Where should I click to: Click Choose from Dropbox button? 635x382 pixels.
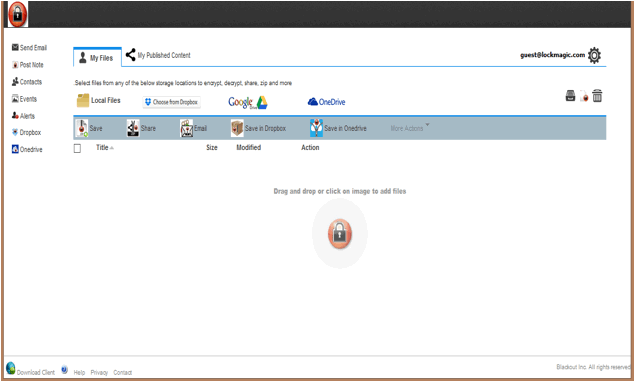coord(172,102)
